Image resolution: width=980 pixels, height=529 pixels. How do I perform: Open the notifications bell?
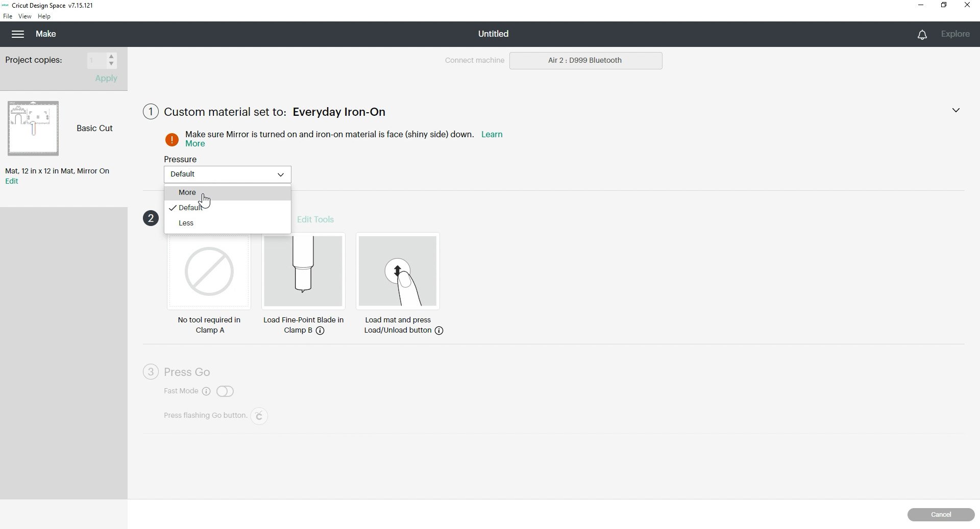(x=922, y=35)
